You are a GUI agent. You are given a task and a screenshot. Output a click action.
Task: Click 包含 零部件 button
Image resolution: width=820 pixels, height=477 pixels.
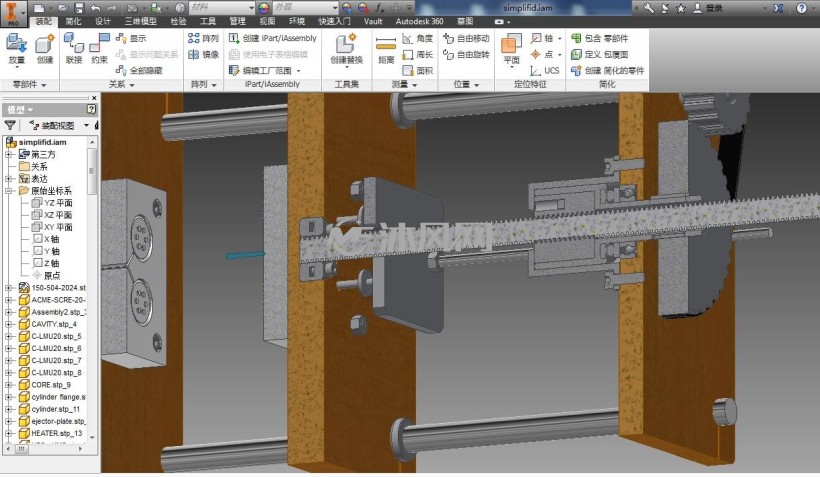click(599, 38)
